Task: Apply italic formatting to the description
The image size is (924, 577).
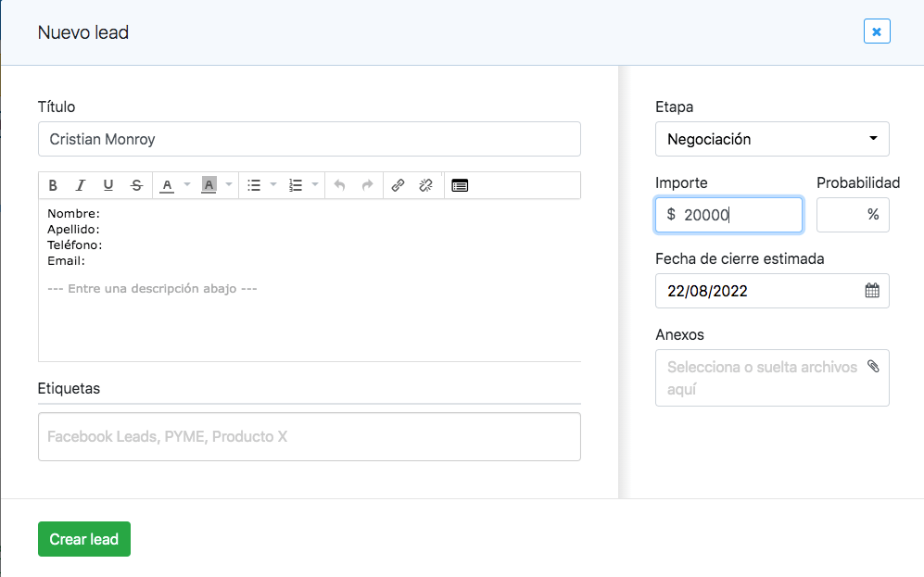Action: (81, 184)
